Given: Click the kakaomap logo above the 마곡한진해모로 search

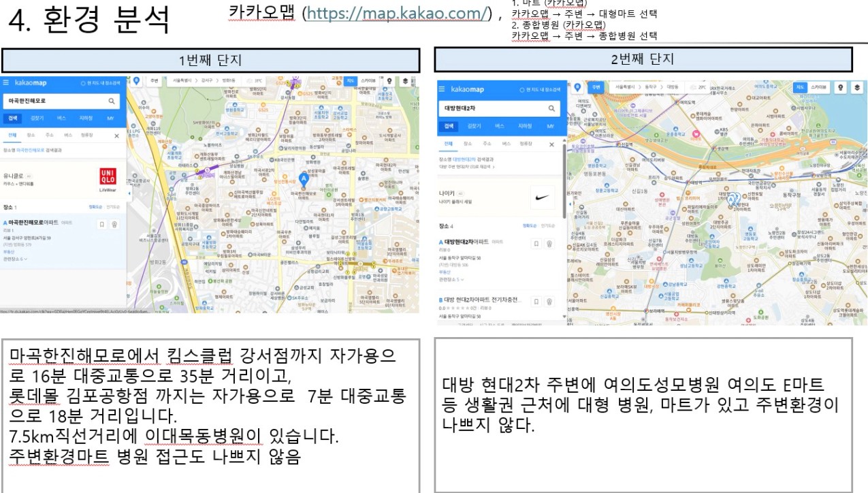Looking at the screenshot, I should click(x=30, y=82).
